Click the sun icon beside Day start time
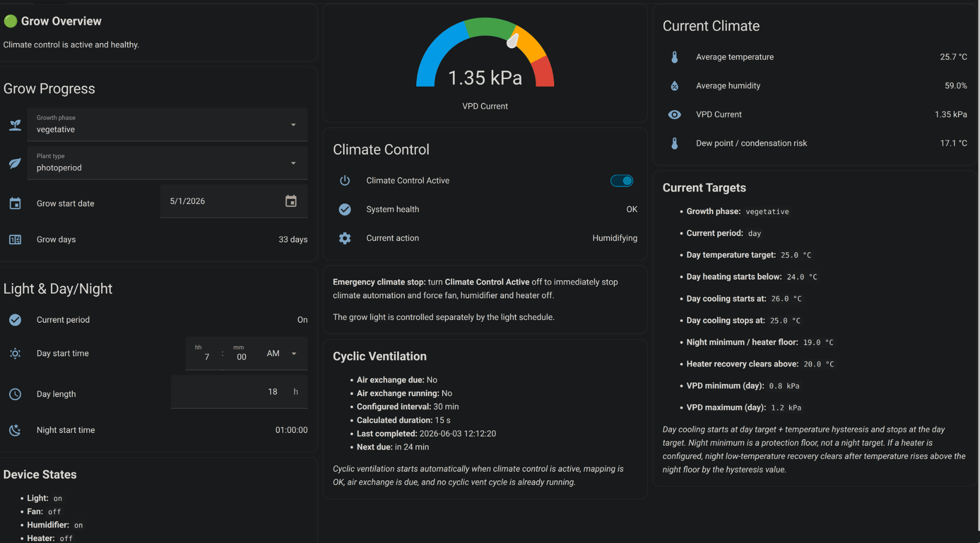The height and width of the screenshot is (543, 980). pyautogui.click(x=15, y=353)
